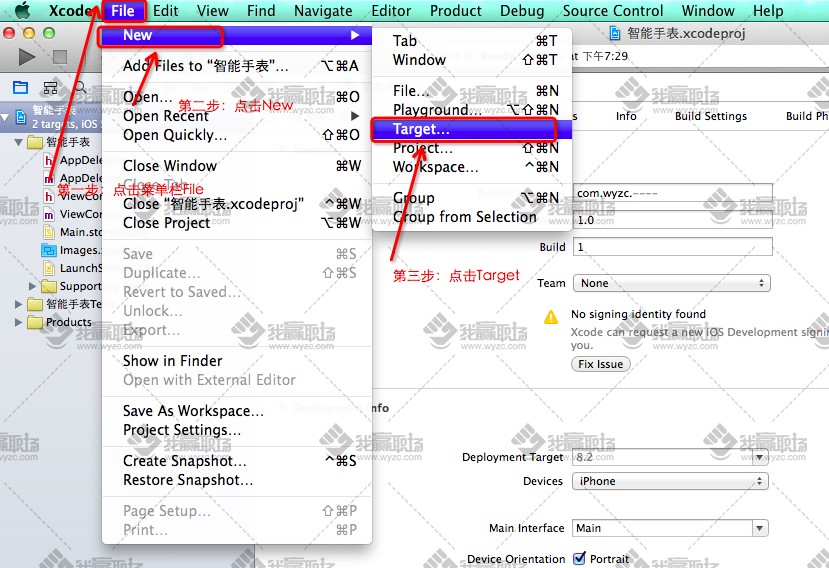Choose Close Project menu item

pos(237,223)
